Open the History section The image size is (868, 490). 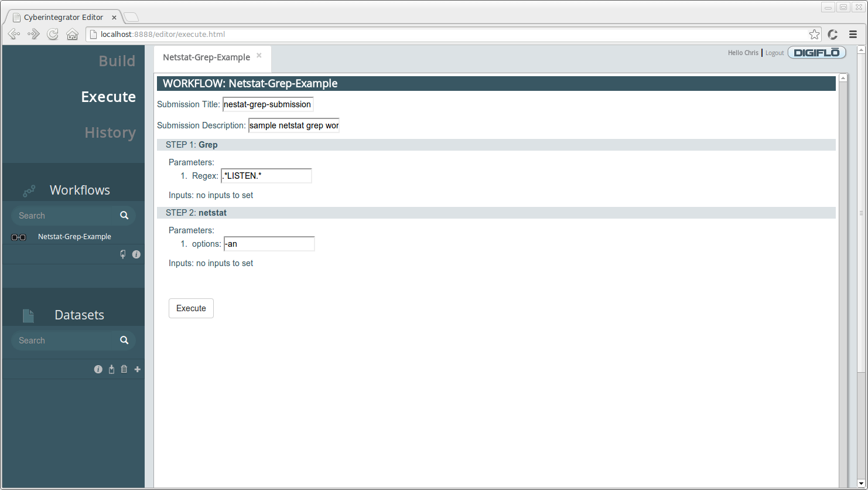coord(110,132)
